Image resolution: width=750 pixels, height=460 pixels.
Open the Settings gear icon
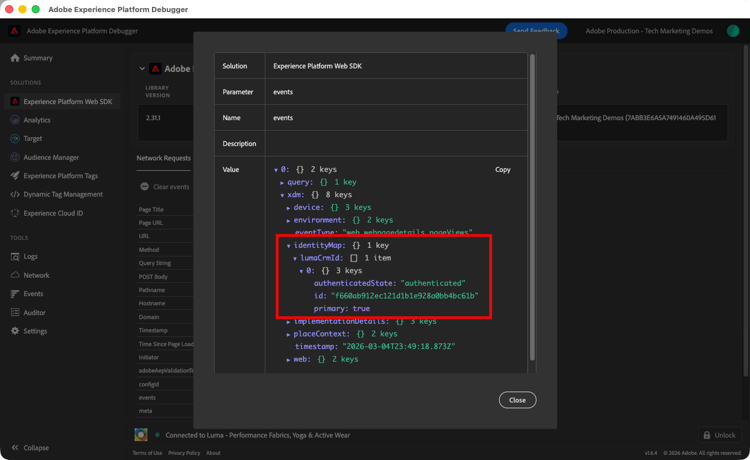[x=15, y=331]
